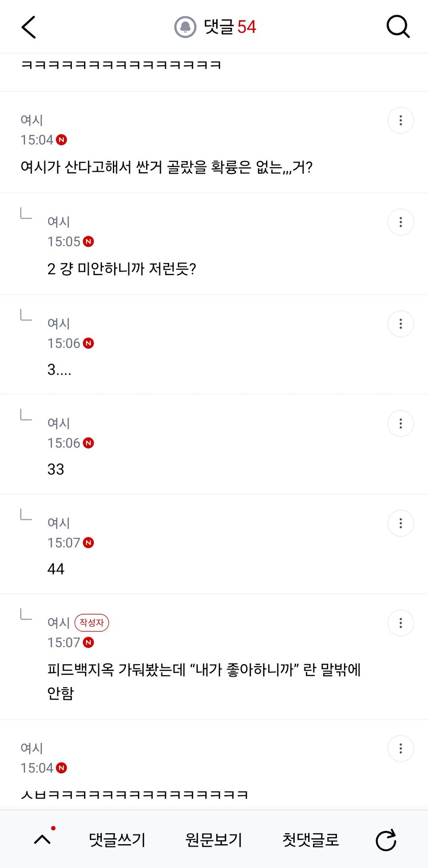The image size is (428, 868).
Task: Open more options for the '3....' reply
Action: tap(400, 324)
